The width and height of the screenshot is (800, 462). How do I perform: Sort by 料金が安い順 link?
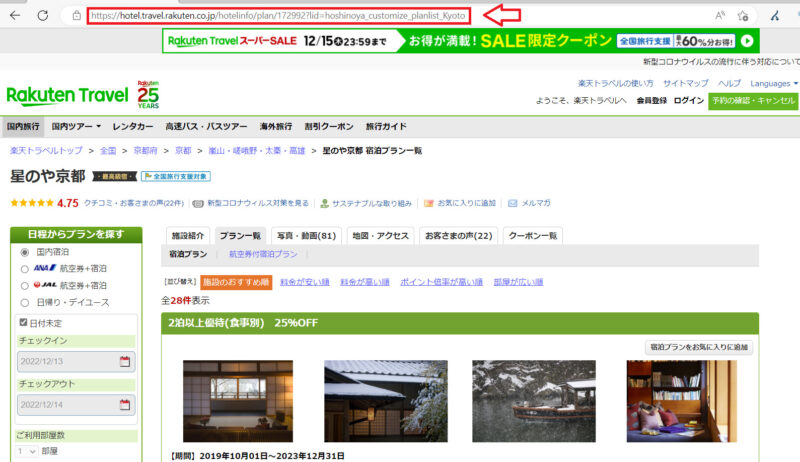click(x=304, y=282)
